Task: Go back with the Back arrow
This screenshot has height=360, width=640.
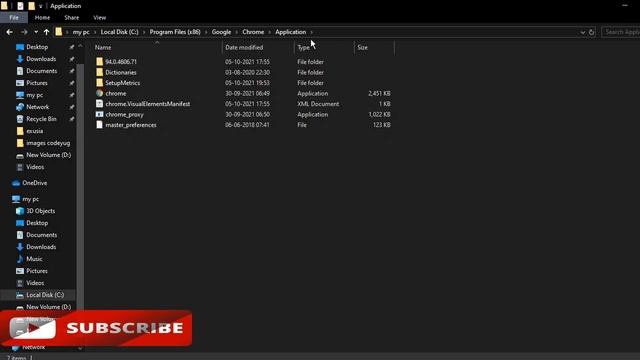Action: [9, 32]
